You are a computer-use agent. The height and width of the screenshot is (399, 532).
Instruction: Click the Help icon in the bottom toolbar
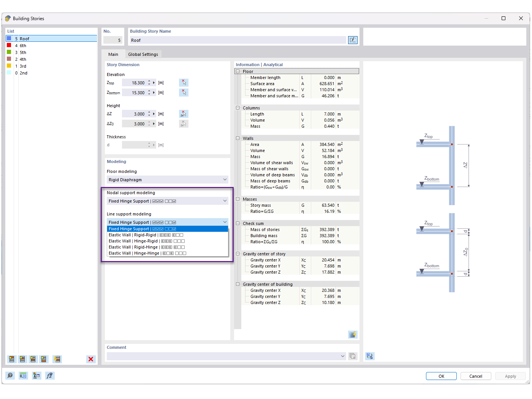10,375
